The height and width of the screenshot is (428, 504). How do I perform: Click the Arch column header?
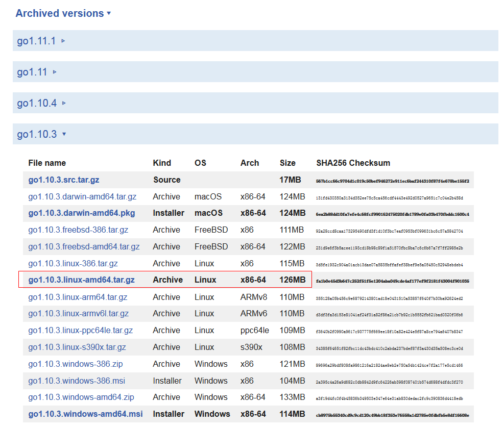click(250, 163)
